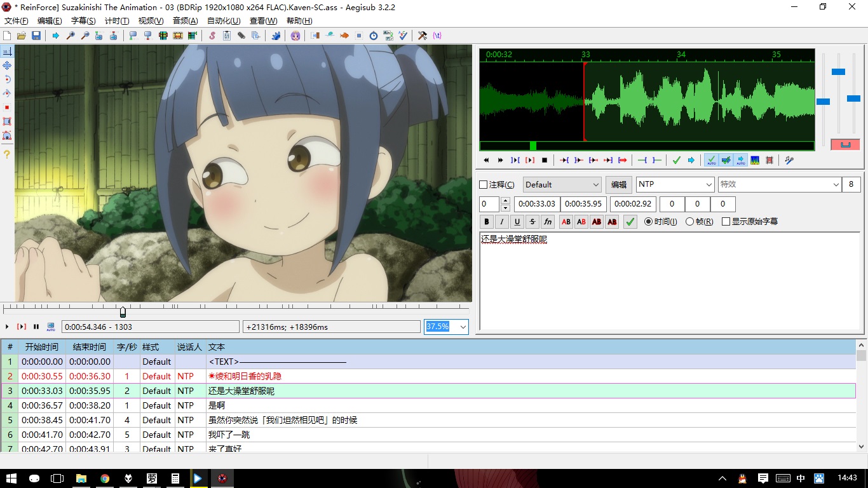Apply bold with the B button
This screenshot has height=488, width=868.
(x=487, y=222)
